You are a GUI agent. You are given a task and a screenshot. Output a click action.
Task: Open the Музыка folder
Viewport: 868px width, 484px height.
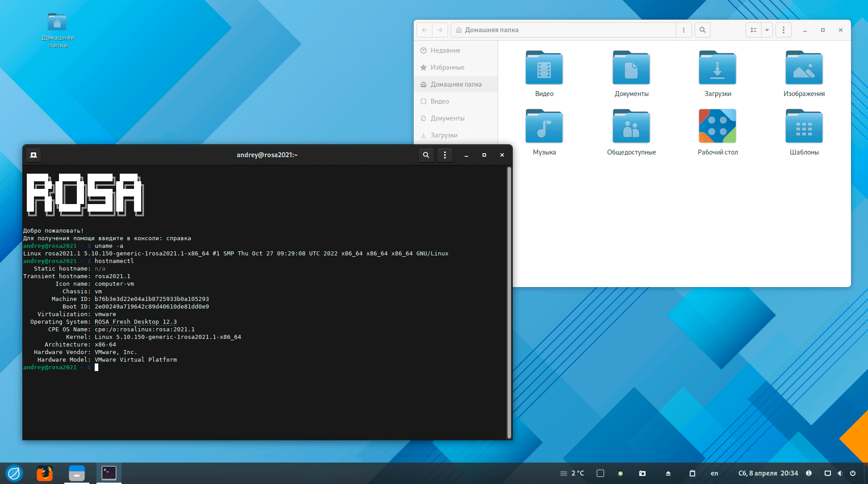[x=544, y=127]
